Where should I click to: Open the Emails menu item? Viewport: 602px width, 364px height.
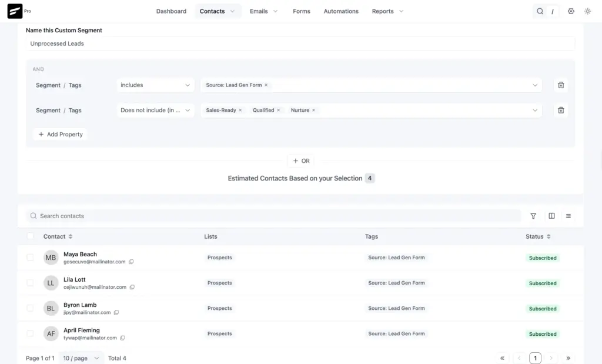(259, 11)
